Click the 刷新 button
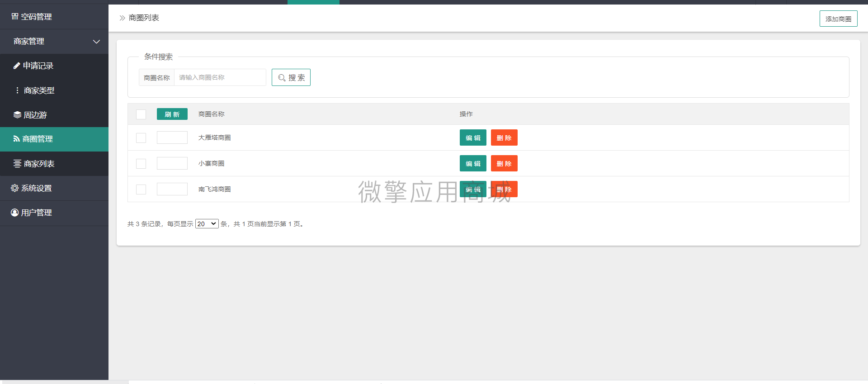The width and height of the screenshot is (868, 384). point(172,114)
